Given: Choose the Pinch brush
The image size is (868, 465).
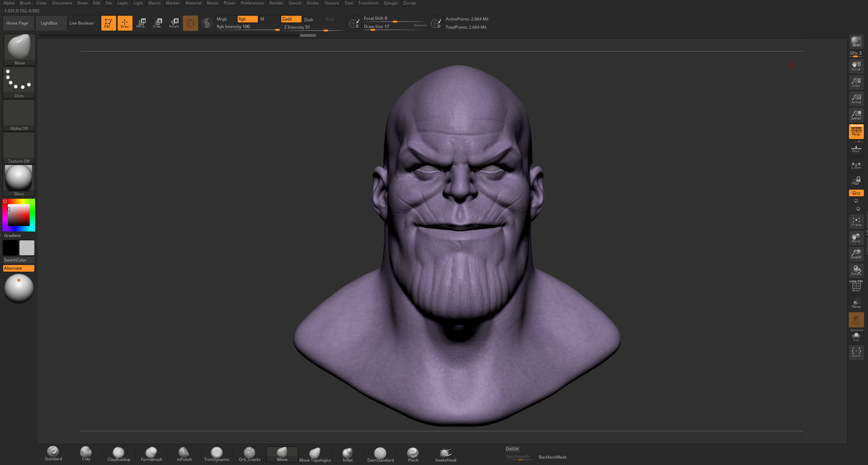Looking at the screenshot, I should point(413,454).
